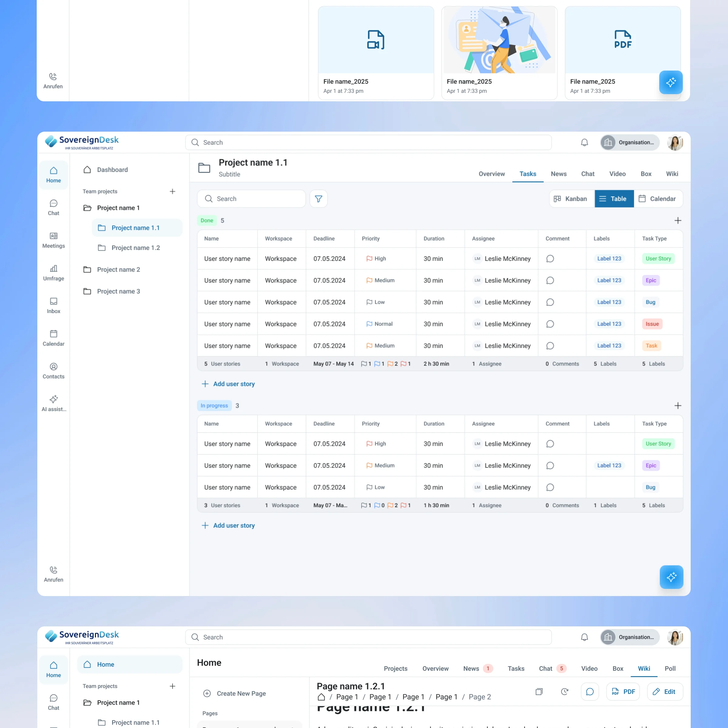Screen dimensions: 728x728
Task: Open the Contacts sidebar icon
Action: pyautogui.click(x=53, y=371)
